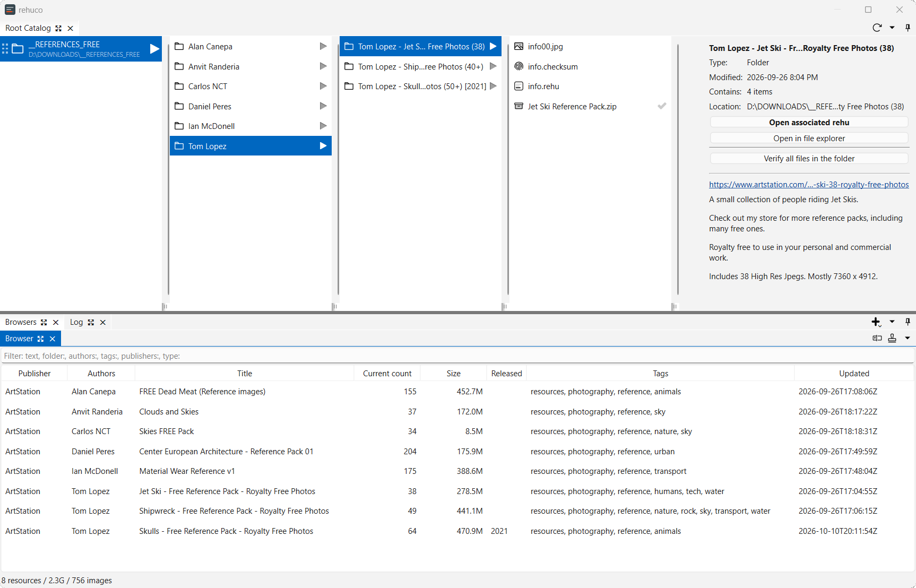Pin the Root Catalog panel with its pin icon
This screenshot has height=588, width=916.
[908, 28]
